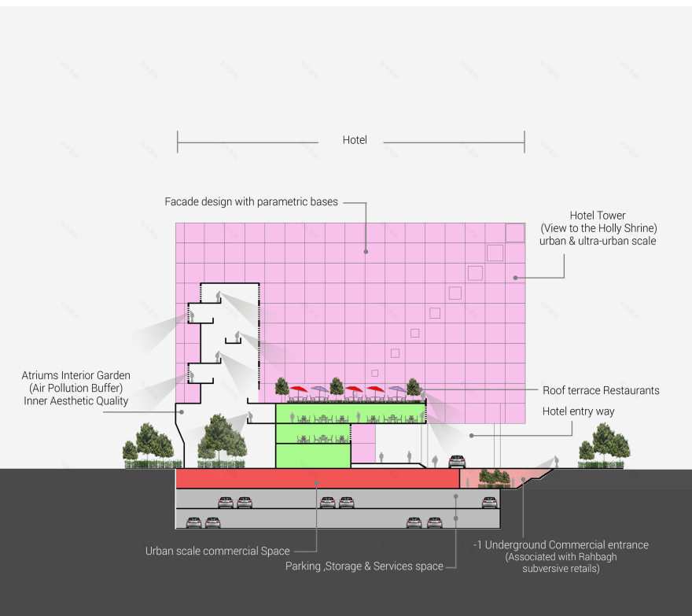Click the smallest square on the pink facade
Viewport: 692px width, 616px height.
[x=375, y=373]
